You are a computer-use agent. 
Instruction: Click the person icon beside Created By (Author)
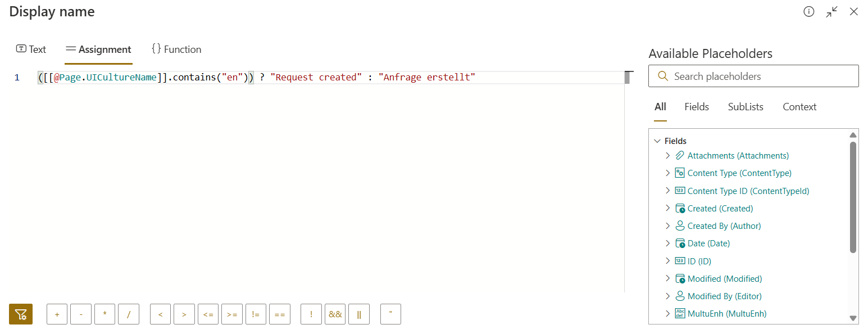click(680, 226)
